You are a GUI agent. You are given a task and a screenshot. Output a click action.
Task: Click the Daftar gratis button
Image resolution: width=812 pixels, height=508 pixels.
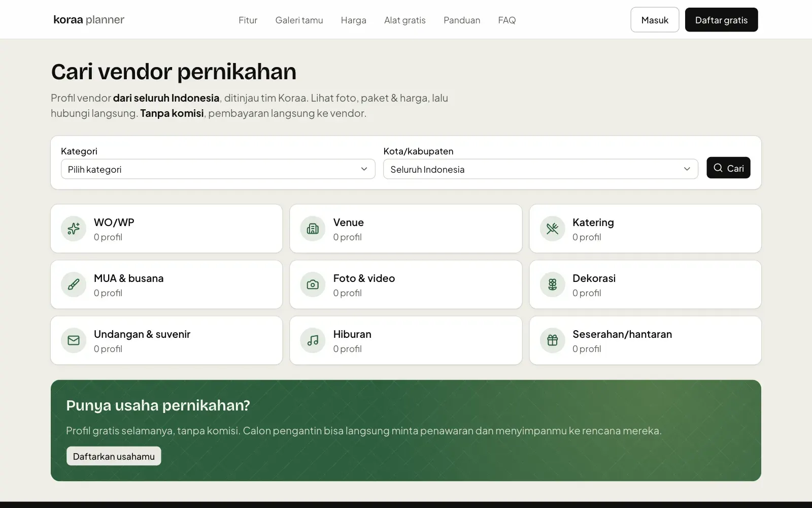click(x=721, y=20)
